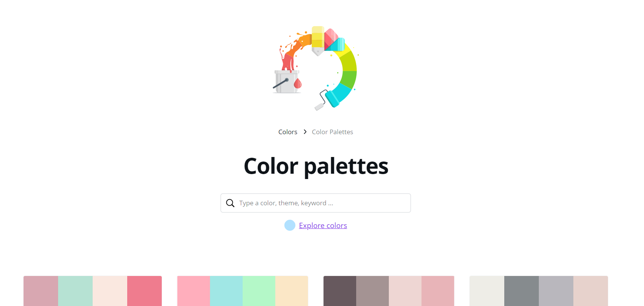Click the yellow pencil in the illustration
Viewport: 644px width, 306px height.
(x=318, y=41)
